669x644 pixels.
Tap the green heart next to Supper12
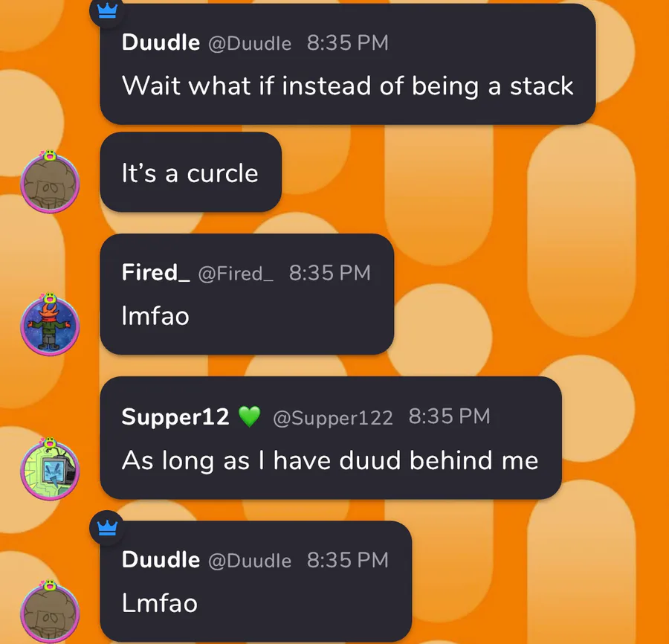(x=250, y=416)
